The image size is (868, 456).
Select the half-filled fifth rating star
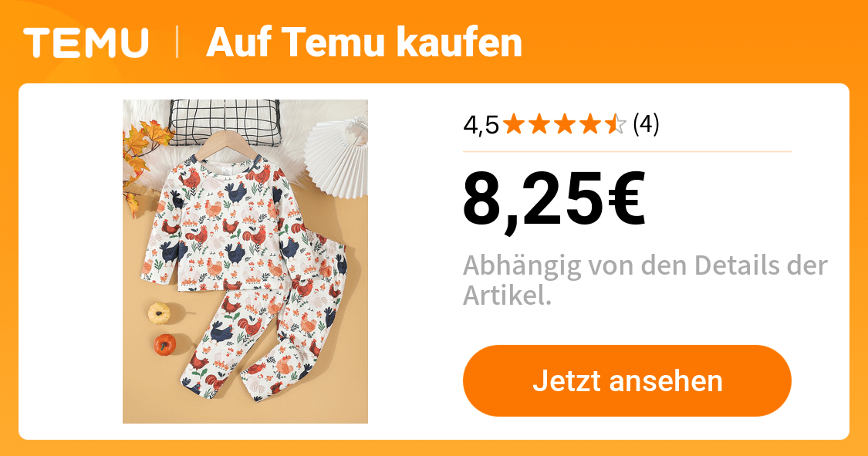pyautogui.click(x=616, y=124)
